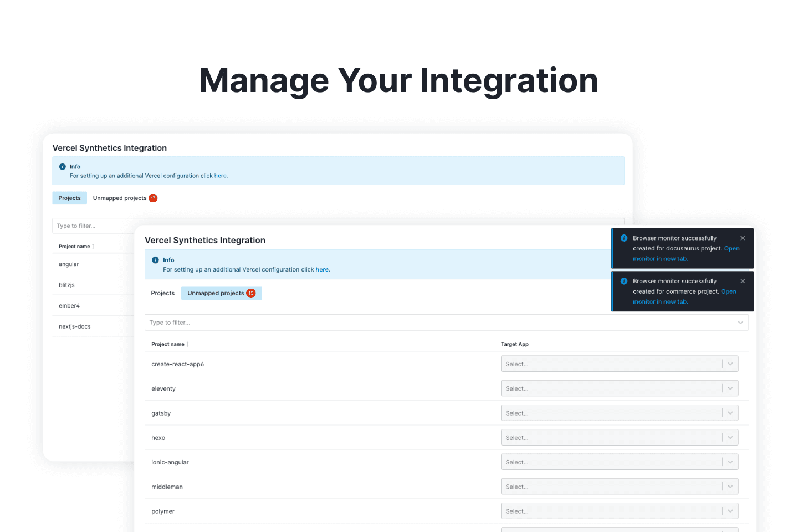Screen dimensions: 798x532
Task: Expand Target App select for gatsby
Action: (x=730, y=413)
